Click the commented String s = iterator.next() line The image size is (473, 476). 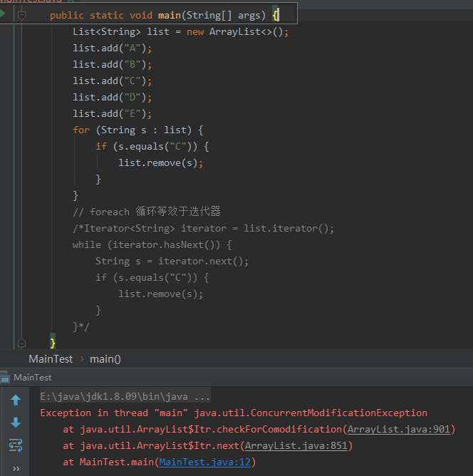[x=172, y=261]
